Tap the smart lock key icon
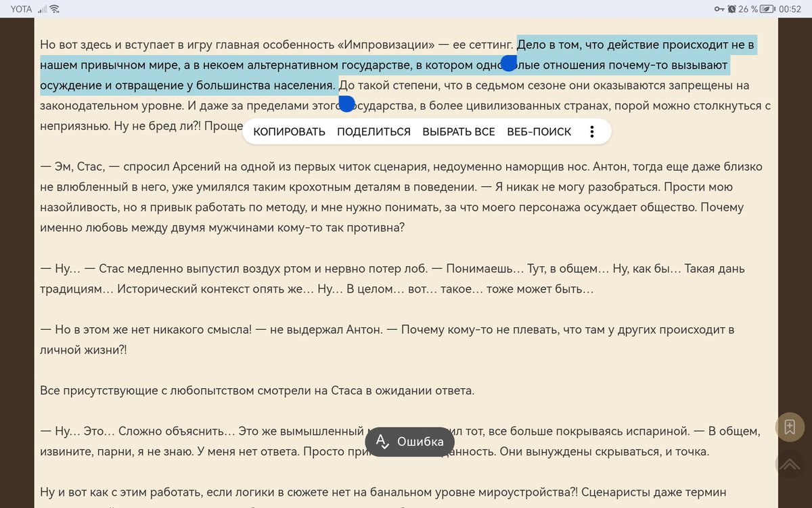The height and width of the screenshot is (508, 812). pos(719,9)
